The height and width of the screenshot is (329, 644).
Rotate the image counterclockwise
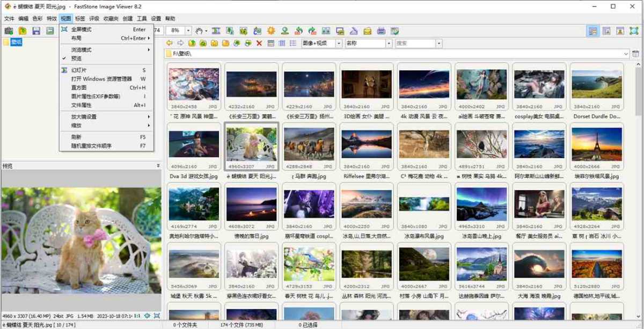click(x=298, y=31)
